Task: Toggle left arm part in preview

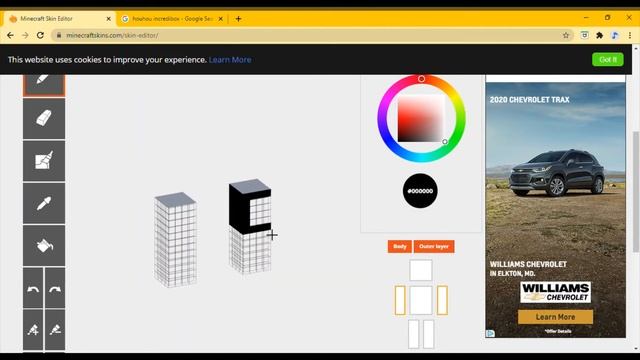Action: [x=400, y=300]
